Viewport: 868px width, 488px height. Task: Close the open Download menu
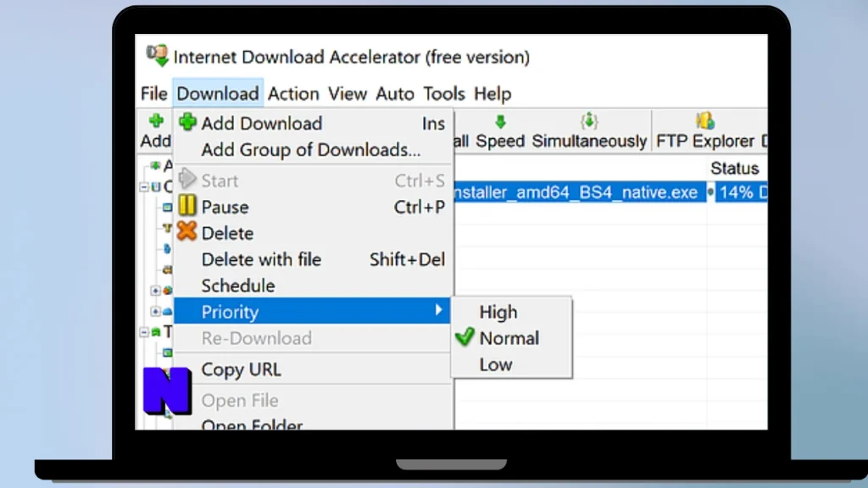coord(218,93)
